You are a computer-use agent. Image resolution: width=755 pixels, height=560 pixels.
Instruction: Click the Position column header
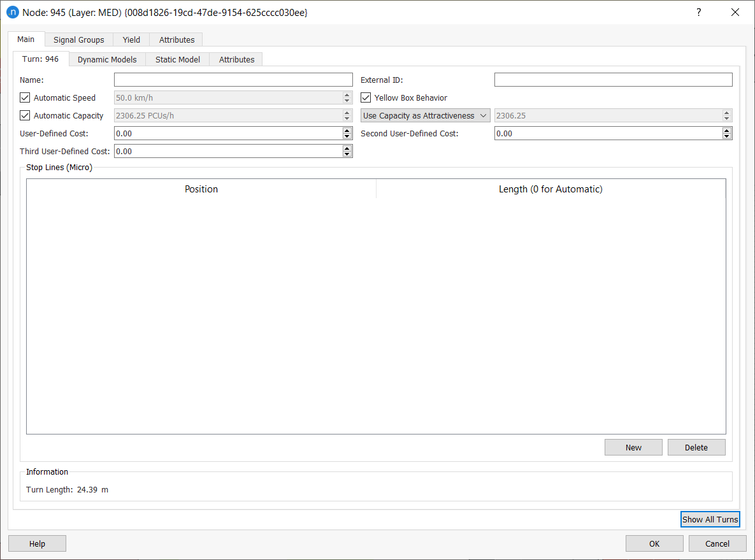coord(201,189)
